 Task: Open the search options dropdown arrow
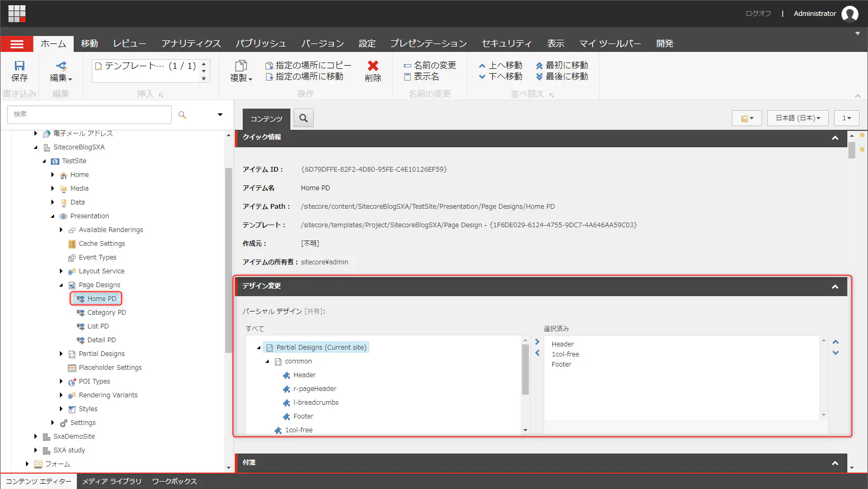(220, 114)
